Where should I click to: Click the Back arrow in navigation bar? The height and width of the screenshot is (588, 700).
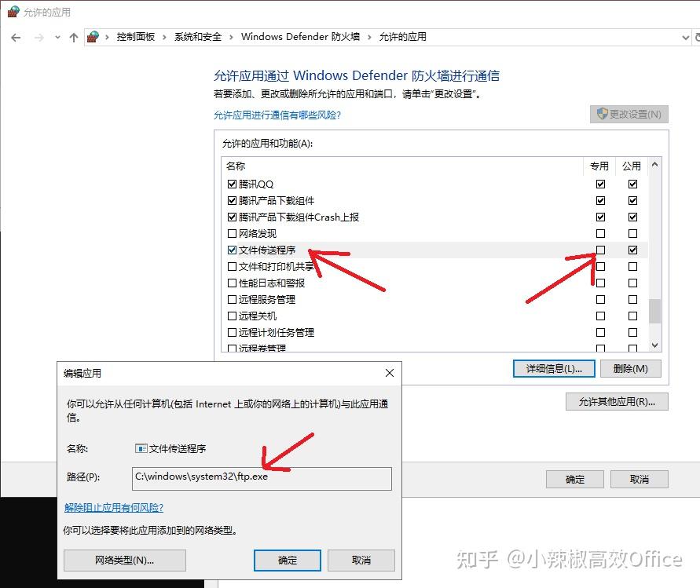[x=16, y=38]
